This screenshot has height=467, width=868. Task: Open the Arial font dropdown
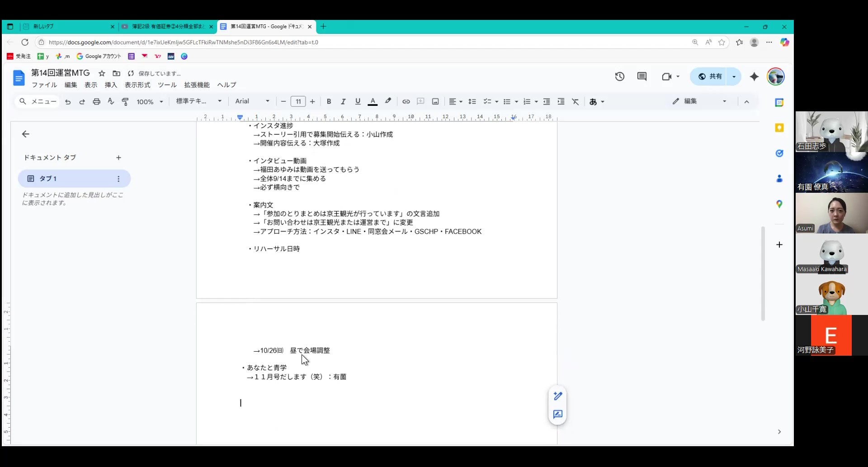252,101
